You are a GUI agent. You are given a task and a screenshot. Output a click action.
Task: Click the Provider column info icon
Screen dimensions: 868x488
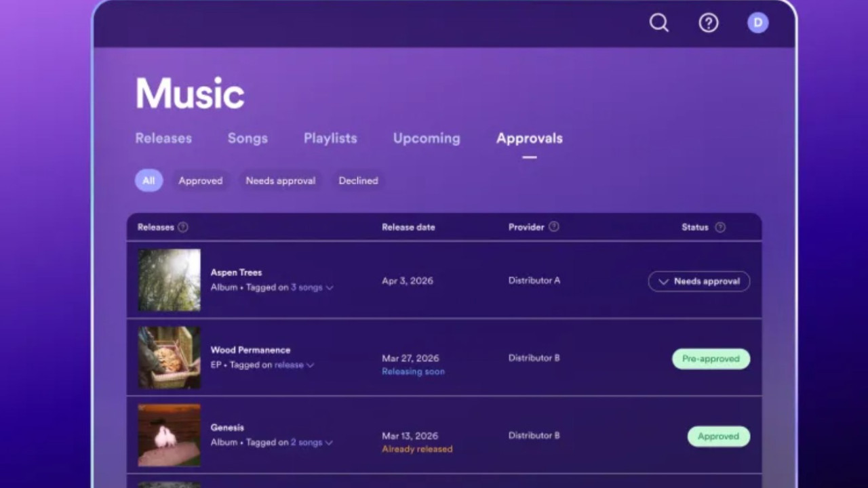pos(553,227)
